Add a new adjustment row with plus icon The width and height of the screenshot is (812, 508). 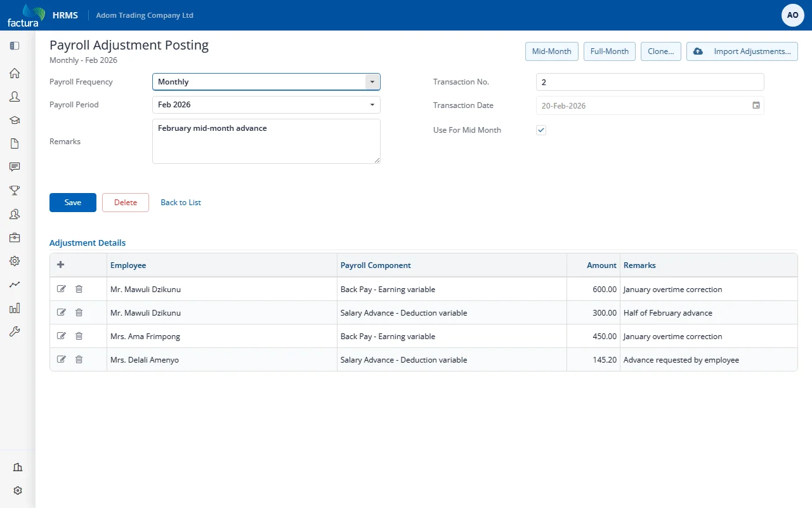61,265
